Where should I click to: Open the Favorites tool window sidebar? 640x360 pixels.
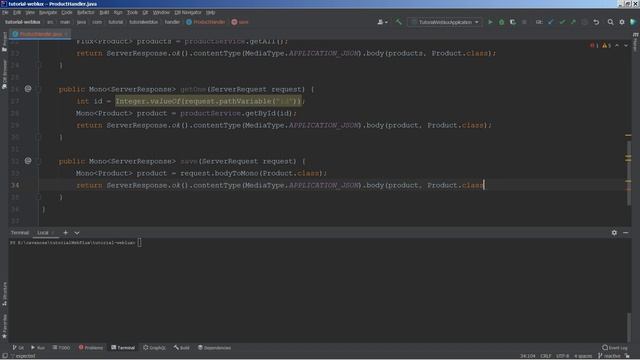coord(4,327)
